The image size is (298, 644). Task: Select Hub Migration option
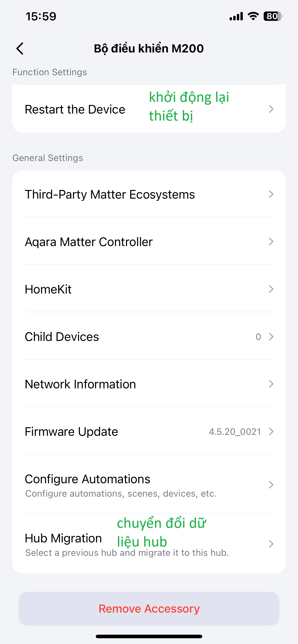pos(63,539)
